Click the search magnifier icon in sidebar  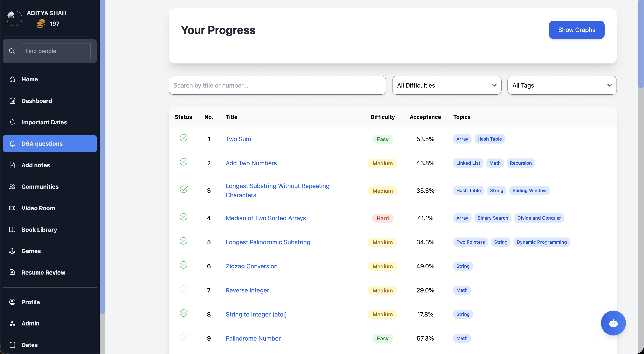pyautogui.click(x=12, y=51)
